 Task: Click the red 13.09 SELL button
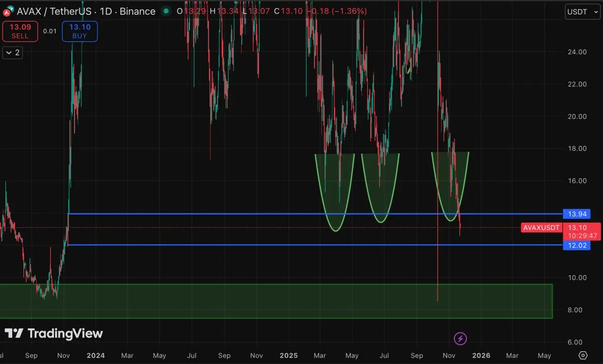click(x=20, y=32)
